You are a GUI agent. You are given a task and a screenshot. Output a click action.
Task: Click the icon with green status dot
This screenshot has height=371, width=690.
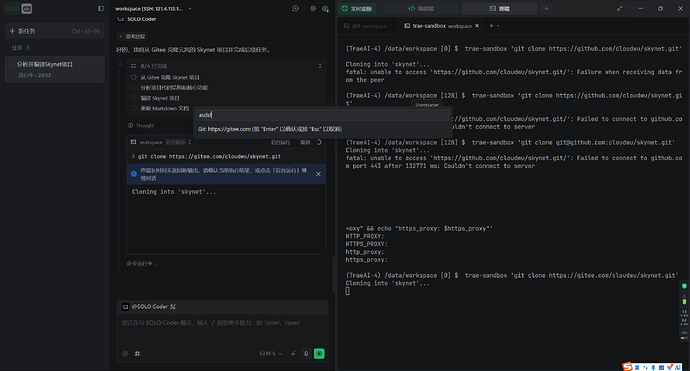[325, 8]
